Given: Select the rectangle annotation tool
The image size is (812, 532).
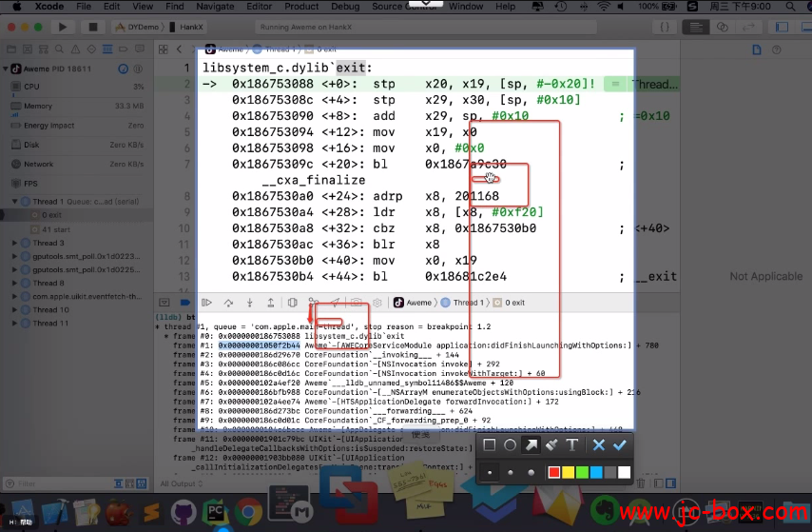Looking at the screenshot, I should pos(489,444).
